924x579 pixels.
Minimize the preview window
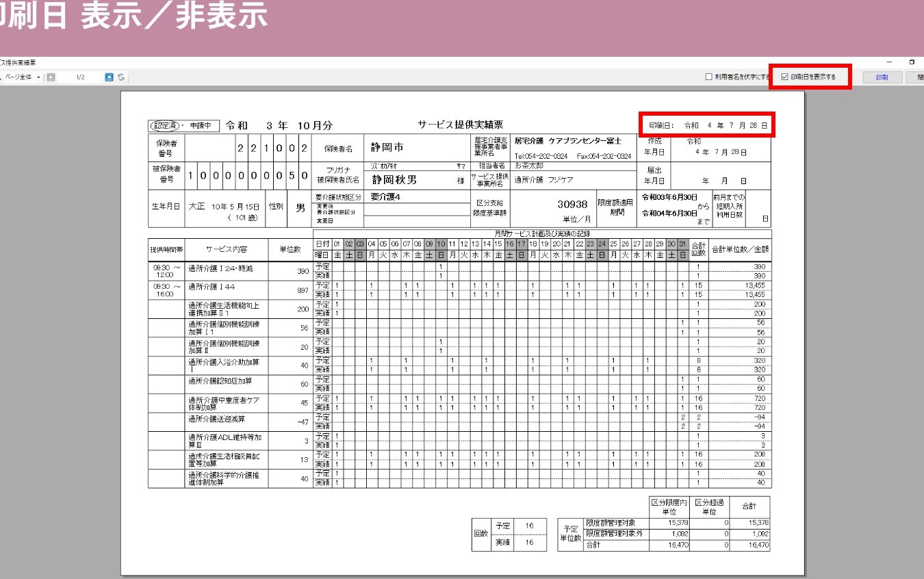point(890,62)
